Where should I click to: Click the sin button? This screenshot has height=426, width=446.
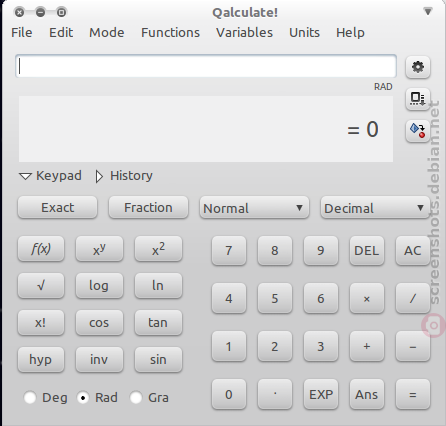pyautogui.click(x=158, y=360)
